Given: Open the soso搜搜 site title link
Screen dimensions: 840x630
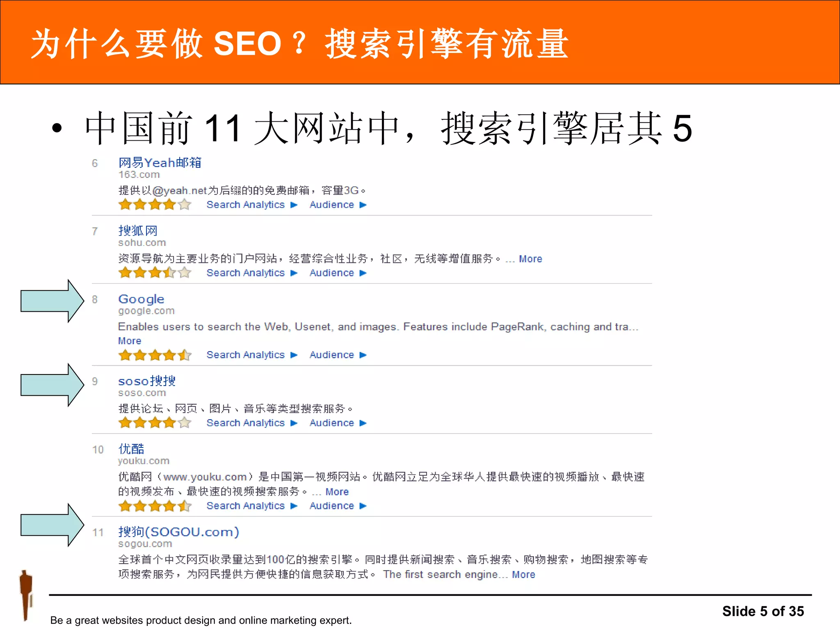Looking at the screenshot, I should [x=147, y=381].
